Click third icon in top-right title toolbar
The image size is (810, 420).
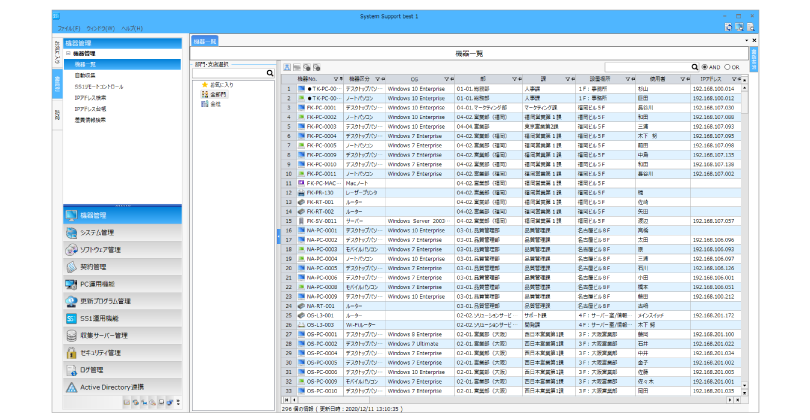point(751,27)
